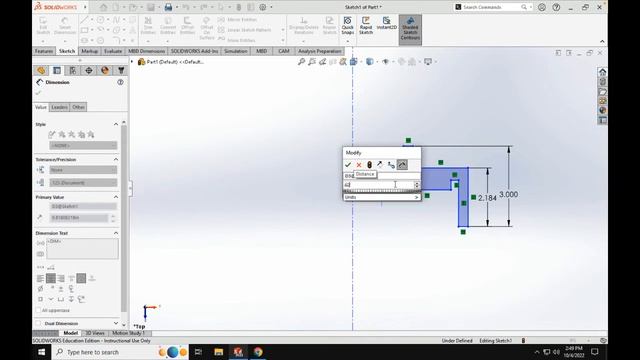Viewport: 640px width, 360px height.
Task: Toggle Instant2D mode
Action: pyautogui.click(x=386, y=24)
